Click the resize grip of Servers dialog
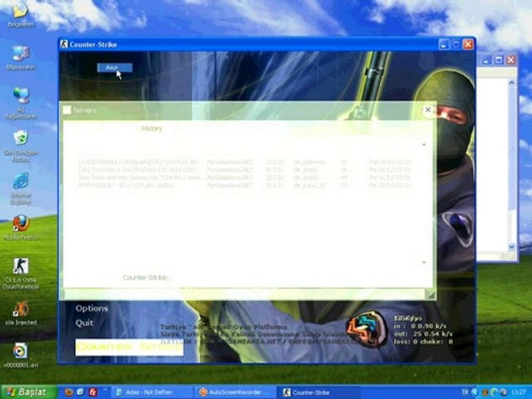Image resolution: width=532 pixels, height=399 pixels. [431, 295]
